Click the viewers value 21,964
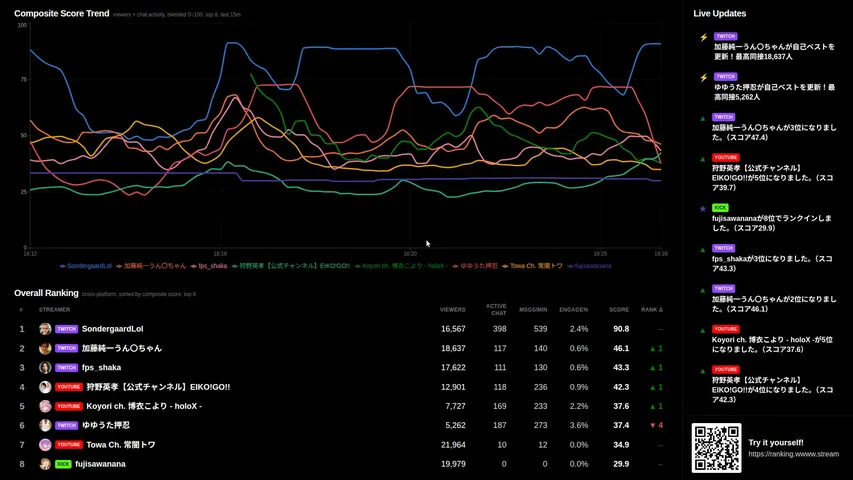 453,445
